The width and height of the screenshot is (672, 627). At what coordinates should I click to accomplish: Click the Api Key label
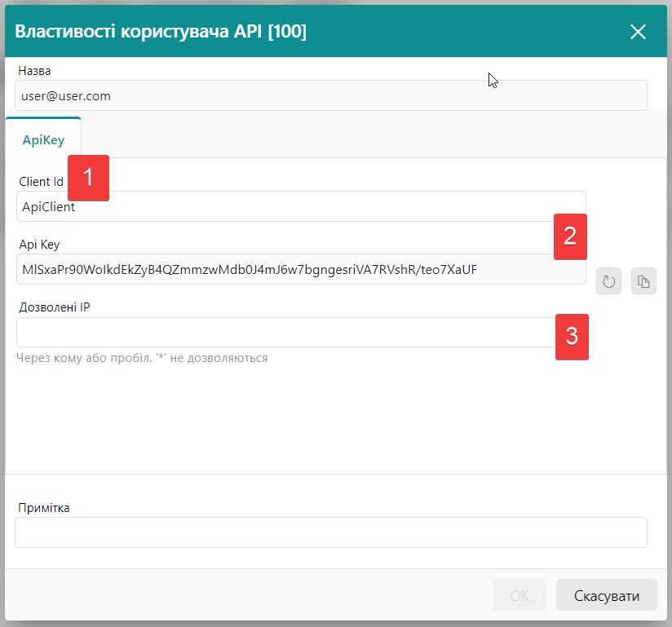(x=39, y=244)
